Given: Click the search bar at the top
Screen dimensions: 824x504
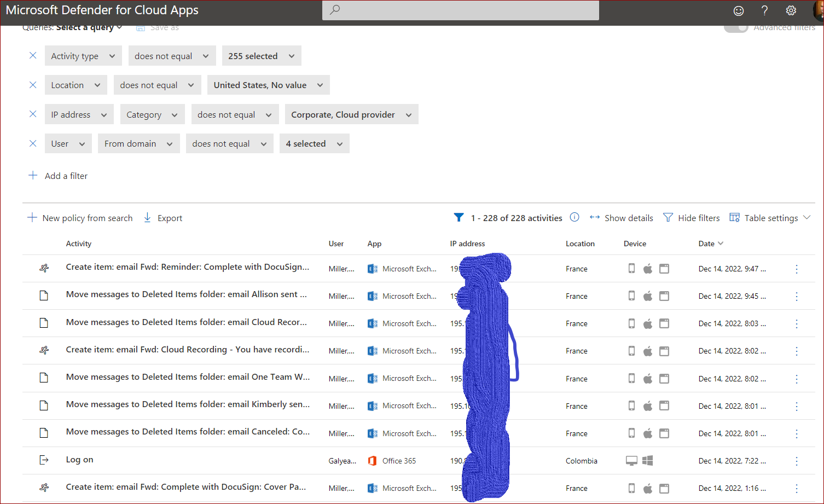Looking at the screenshot, I should tap(460, 10).
